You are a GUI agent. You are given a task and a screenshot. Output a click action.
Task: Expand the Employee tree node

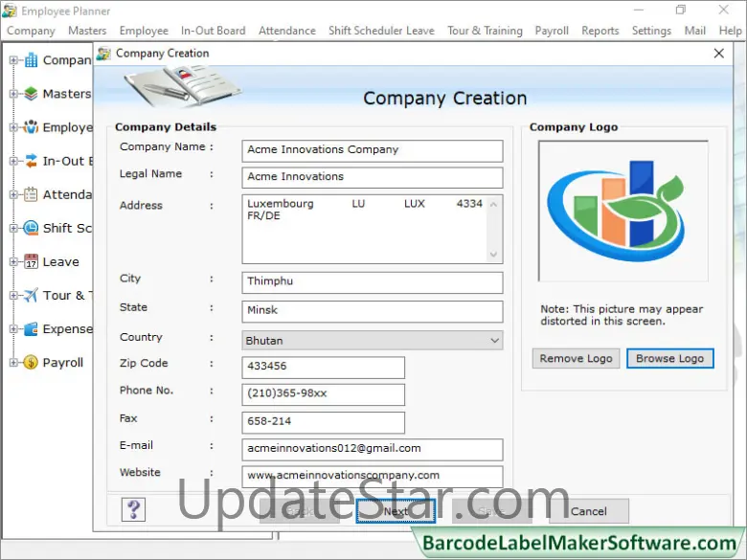point(13,127)
